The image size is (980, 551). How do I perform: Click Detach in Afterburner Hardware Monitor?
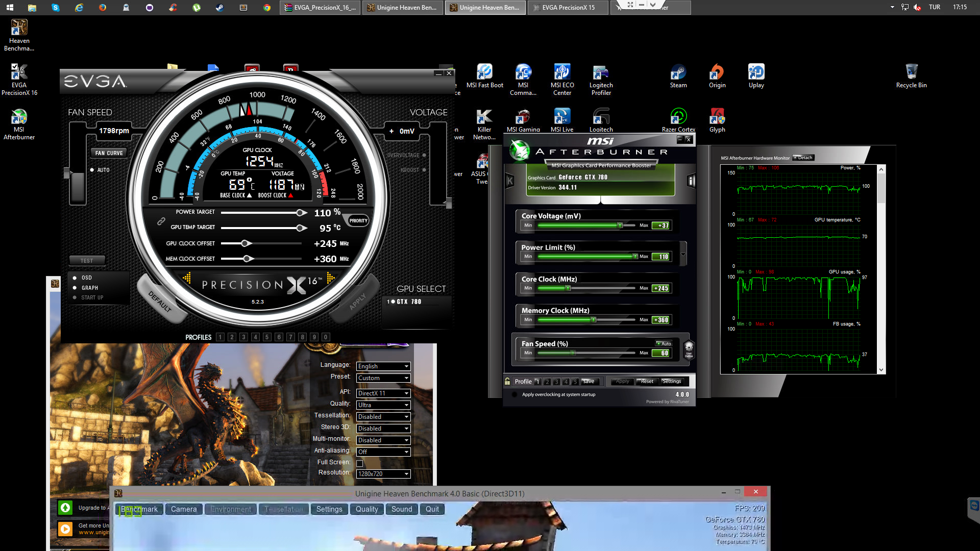[x=803, y=158]
